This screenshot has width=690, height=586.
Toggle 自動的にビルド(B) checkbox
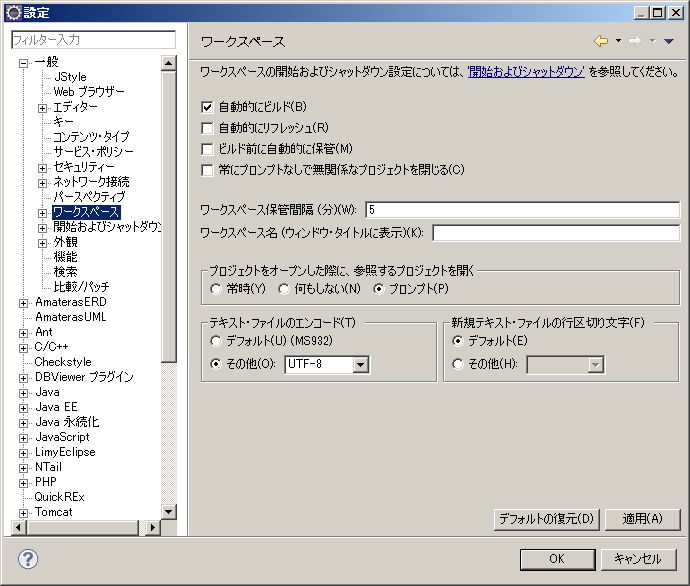(x=207, y=107)
